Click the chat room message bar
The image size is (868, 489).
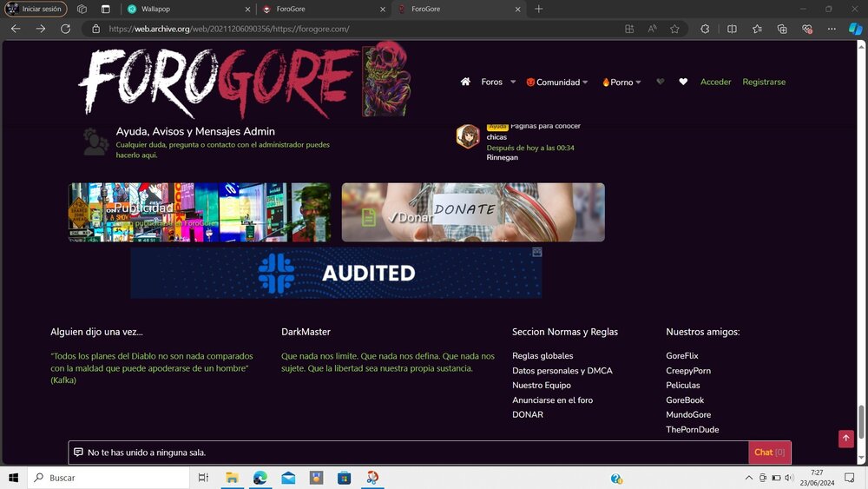click(408, 453)
